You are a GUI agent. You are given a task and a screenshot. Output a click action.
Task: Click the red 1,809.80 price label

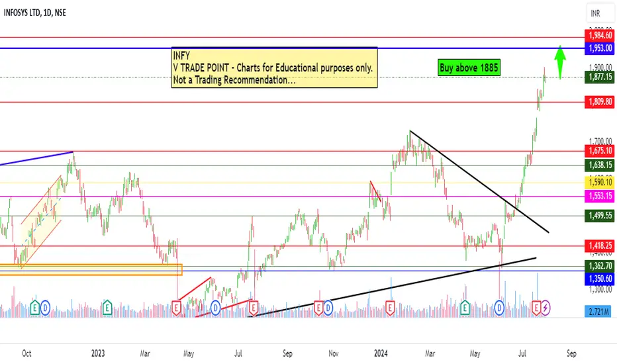600,102
